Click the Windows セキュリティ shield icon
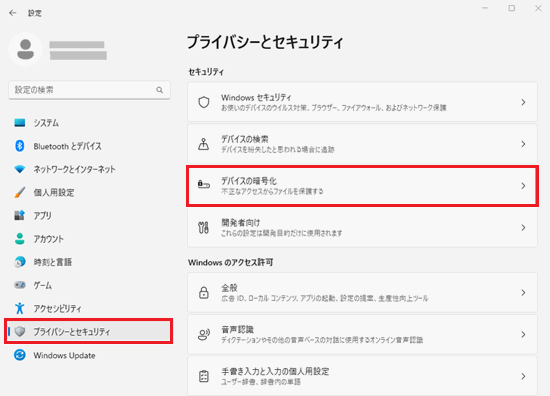The height and width of the screenshot is (396, 550). (x=204, y=102)
